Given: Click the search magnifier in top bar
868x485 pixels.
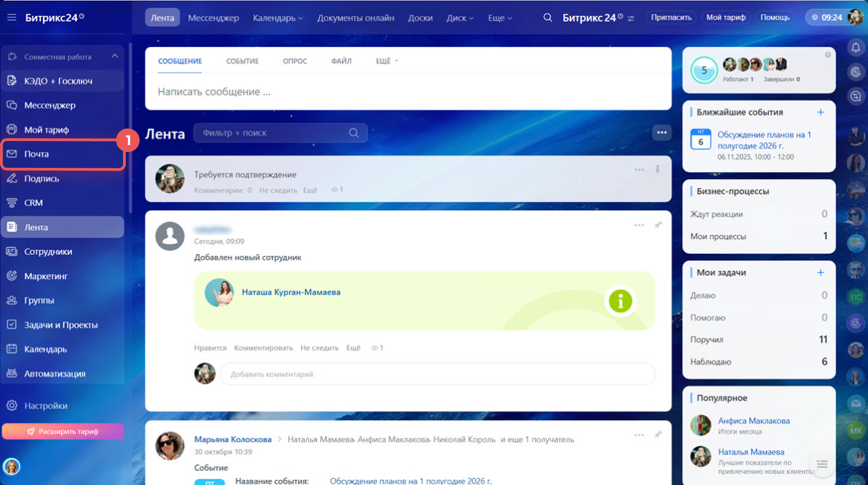Looking at the screenshot, I should click(x=547, y=18).
